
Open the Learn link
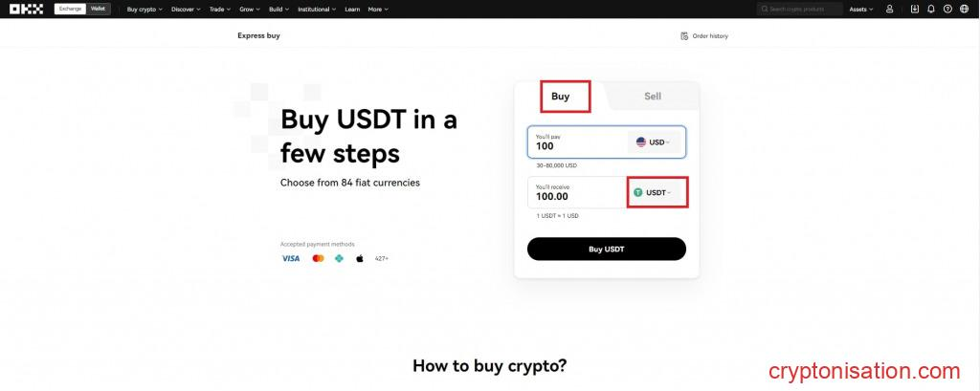(x=352, y=9)
